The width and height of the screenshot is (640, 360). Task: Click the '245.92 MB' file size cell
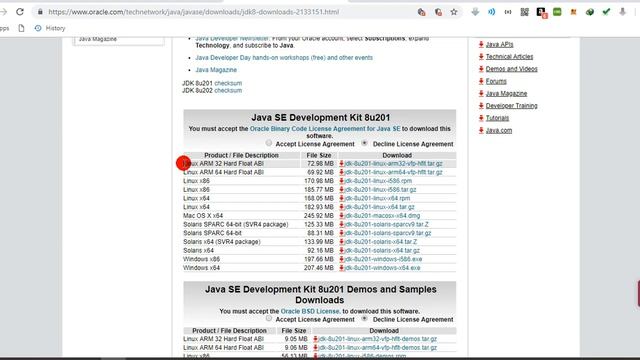(318, 216)
